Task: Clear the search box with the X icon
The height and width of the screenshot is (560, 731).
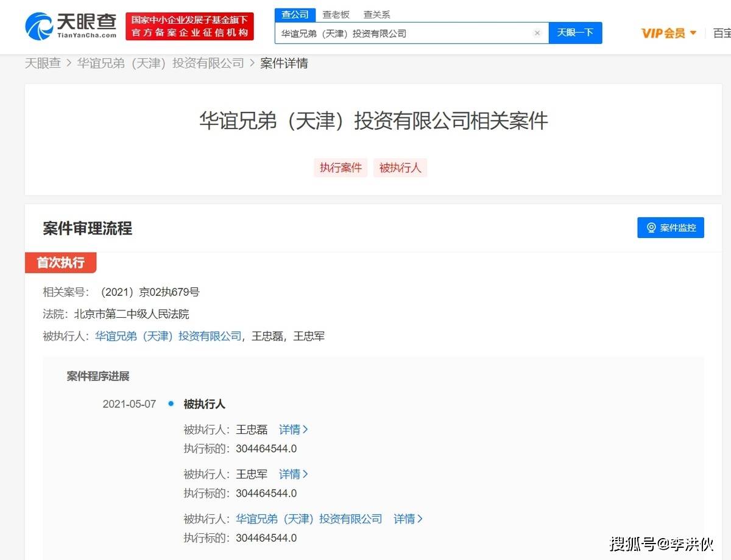Action: 537,33
